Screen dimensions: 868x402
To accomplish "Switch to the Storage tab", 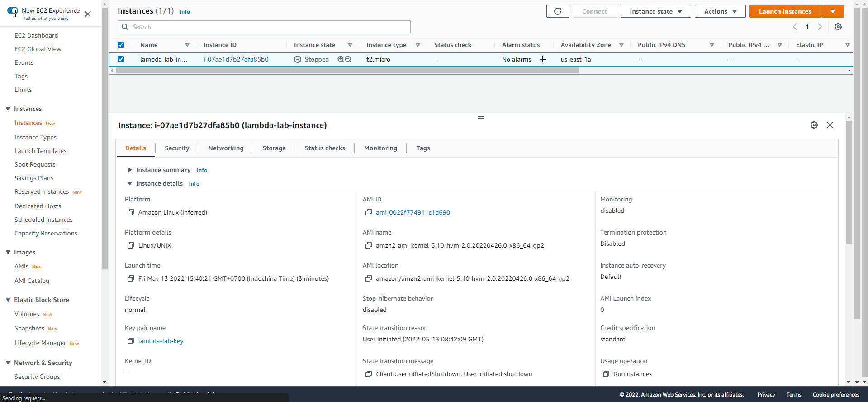I will pyautogui.click(x=274, y=148).
